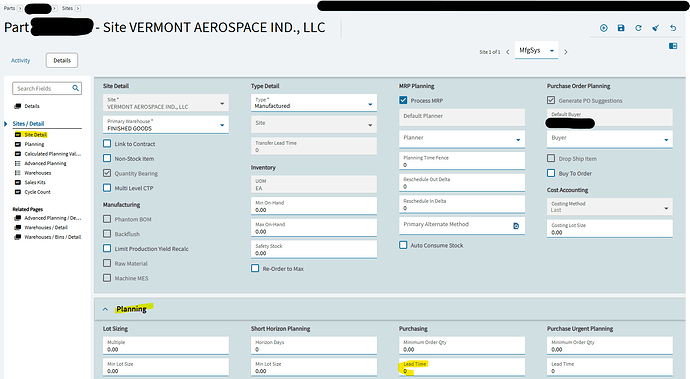Toggle Non-Stock Item checkbox
Image resolution: width=690 pixels, height=379 pixels.
[107, 158]
